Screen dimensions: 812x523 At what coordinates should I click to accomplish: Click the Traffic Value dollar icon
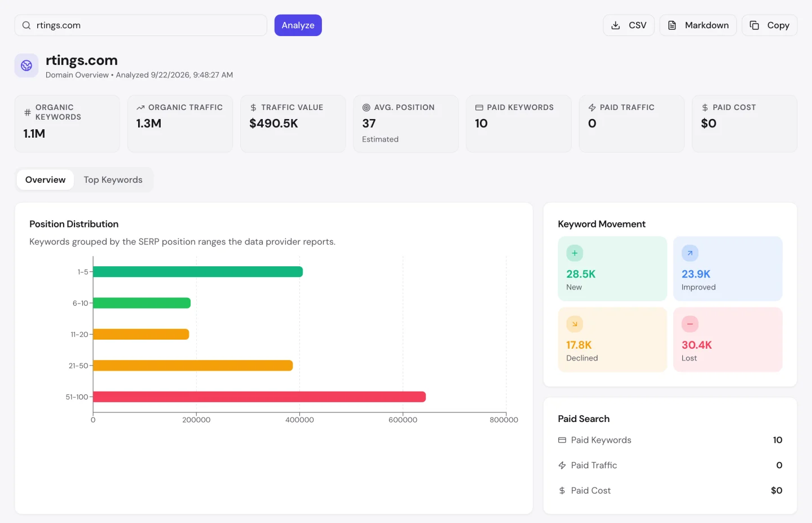click(253, 107)
